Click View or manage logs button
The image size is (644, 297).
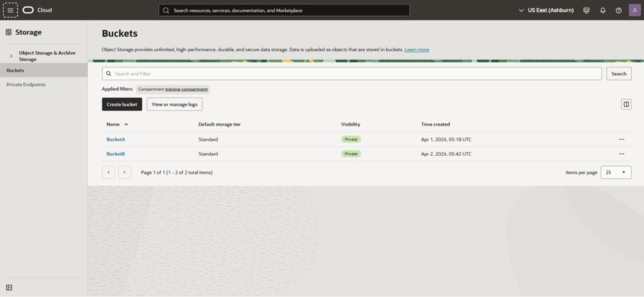click(x=174, y=105)
